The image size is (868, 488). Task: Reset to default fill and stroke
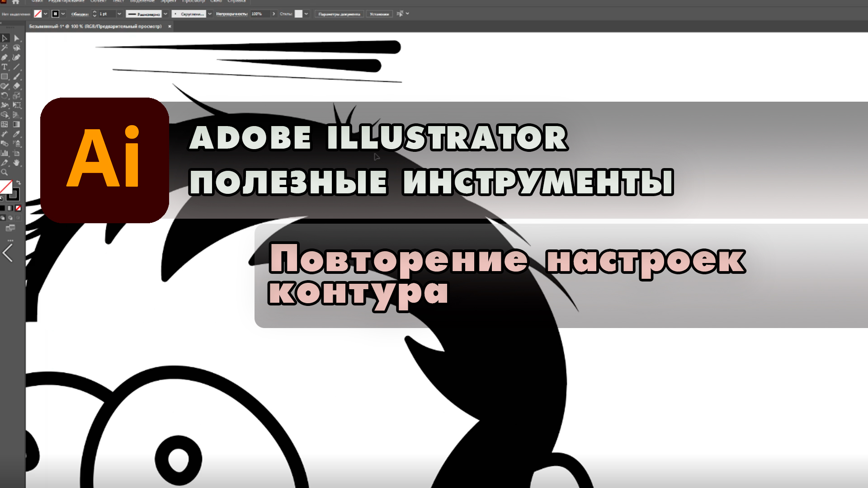tap(2, 198)
